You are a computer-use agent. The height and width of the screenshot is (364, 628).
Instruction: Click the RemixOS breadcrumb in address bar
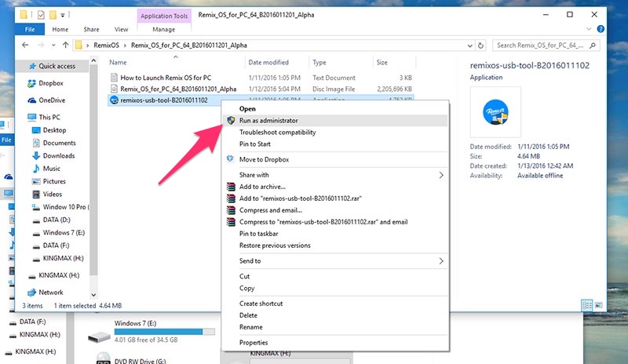coord(106,45)
